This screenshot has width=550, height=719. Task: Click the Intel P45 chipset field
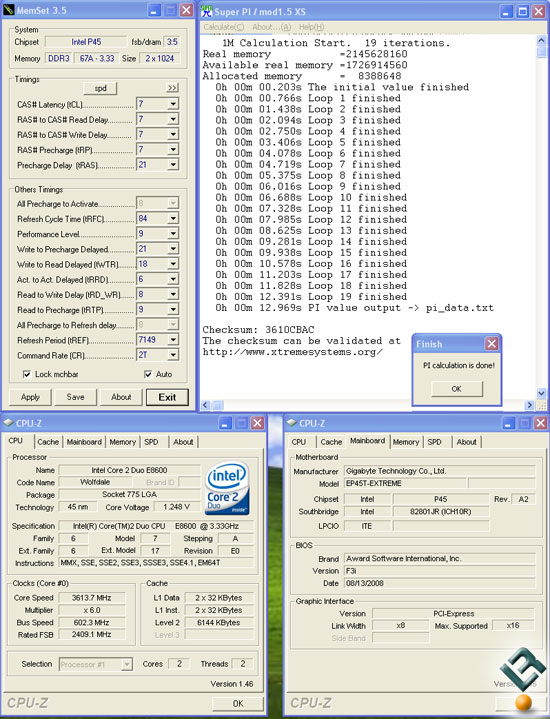click(86, 42)
